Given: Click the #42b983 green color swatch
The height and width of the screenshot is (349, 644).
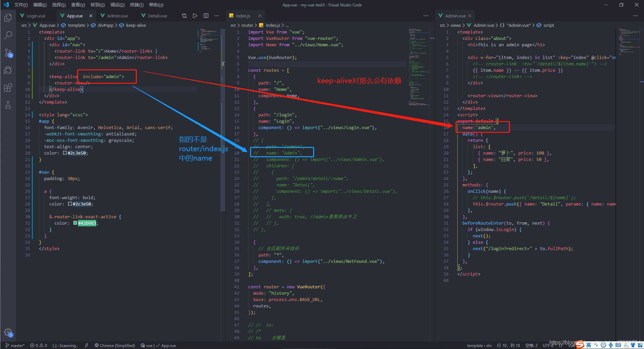Looking at the screenshot, I should [75, 223].
